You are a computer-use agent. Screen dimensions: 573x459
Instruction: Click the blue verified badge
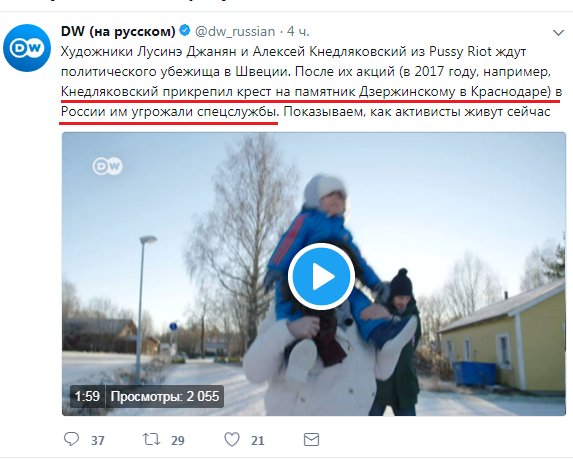[185, 30]
